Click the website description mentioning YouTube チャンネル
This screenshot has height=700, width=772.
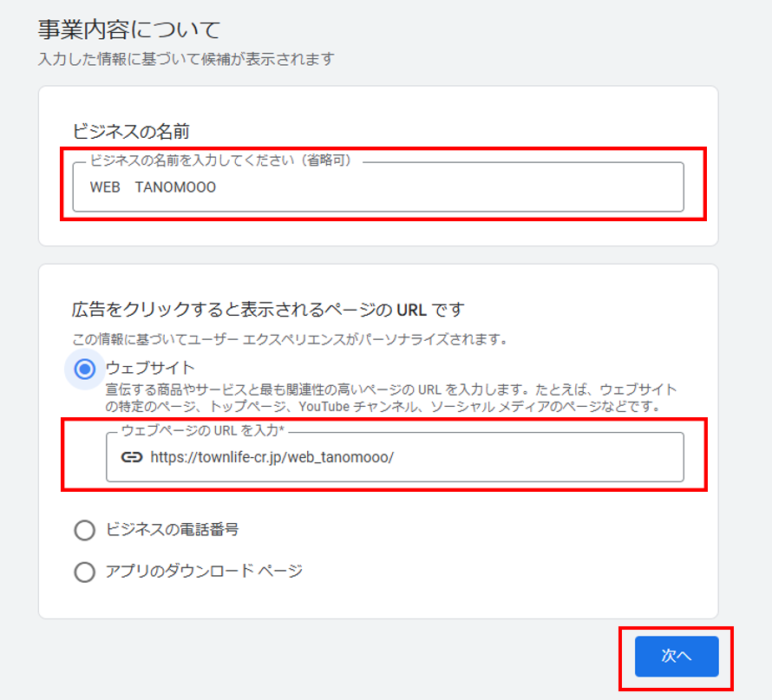tap(391, 398)
